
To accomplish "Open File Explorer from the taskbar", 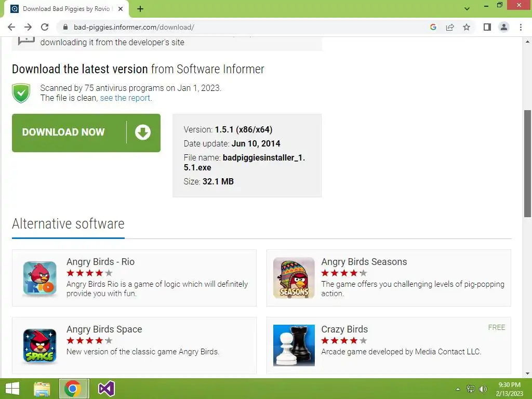I will [42, 389].
